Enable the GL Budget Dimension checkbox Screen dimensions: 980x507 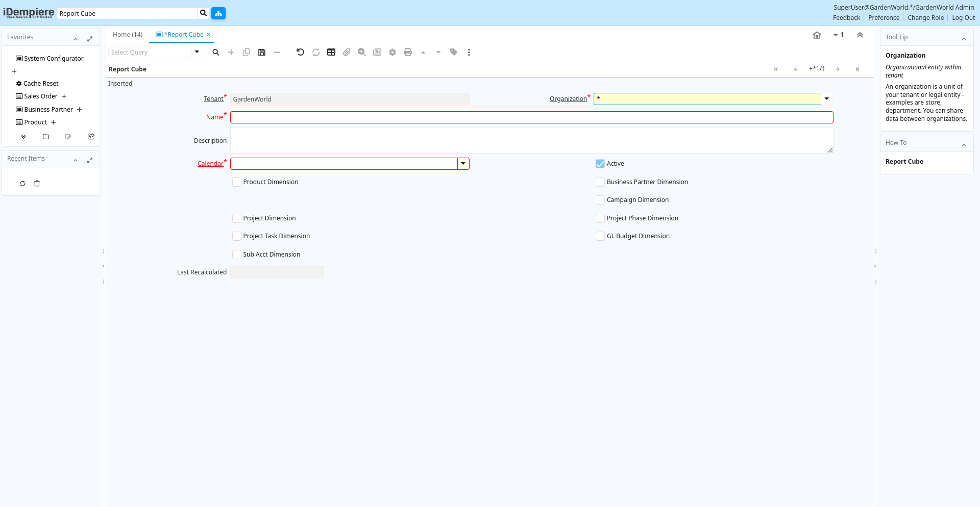click(600, 236)
